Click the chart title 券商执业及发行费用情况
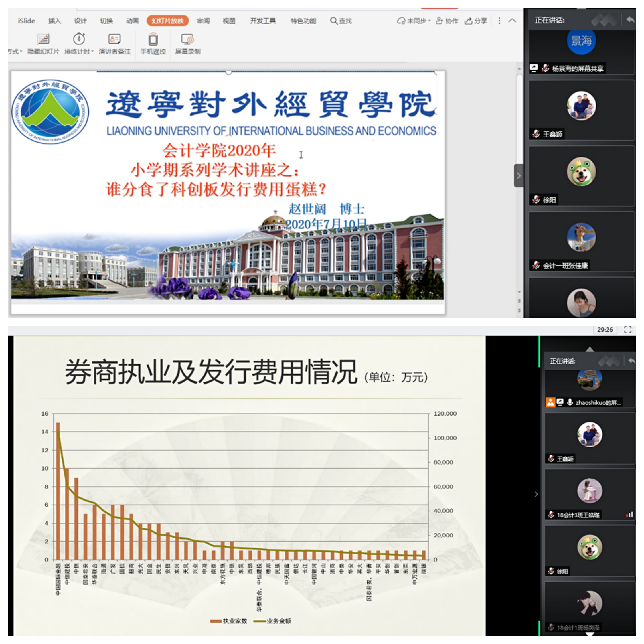Viewport: 644px width, 644px height. (x=211, y=372)
